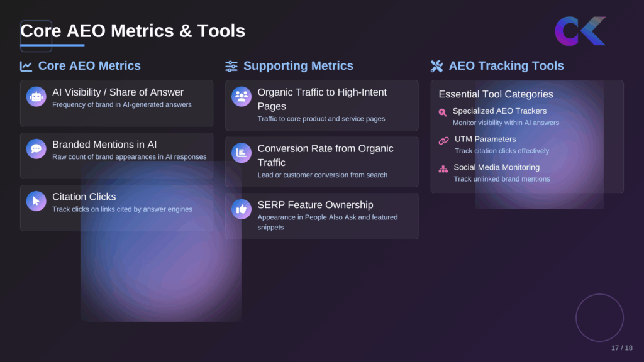The height and width of the screenshot is (362, 644).
Task: Click the cursor icon next to Citation Clicks
Action: click(36, 200)
